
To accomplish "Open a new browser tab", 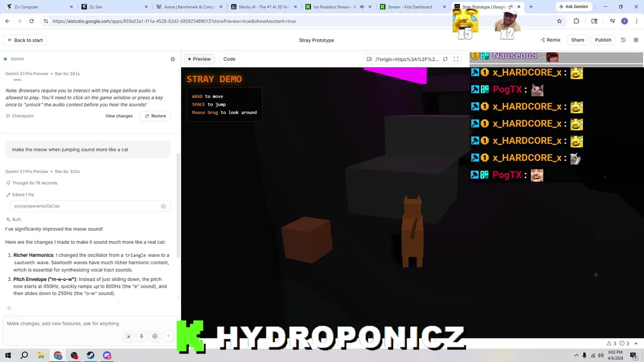I will [x=531, y=7].
